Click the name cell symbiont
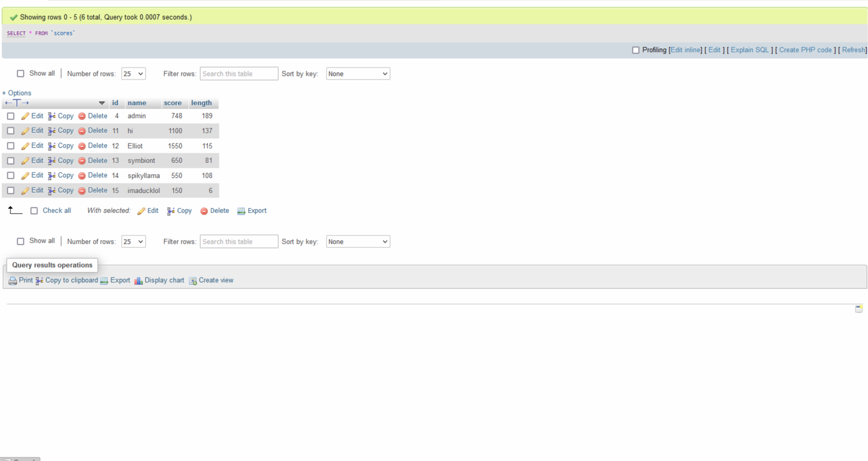This screenshot has height=461, width=868. (x=141, y=161)
